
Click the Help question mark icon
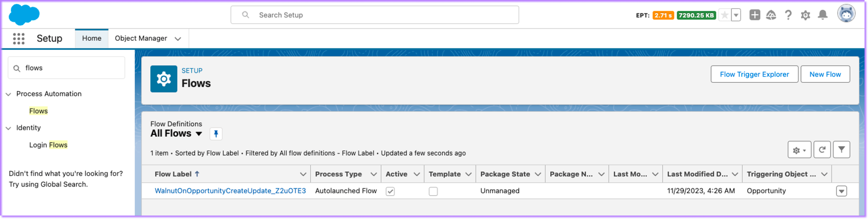(x=788, y=15)
